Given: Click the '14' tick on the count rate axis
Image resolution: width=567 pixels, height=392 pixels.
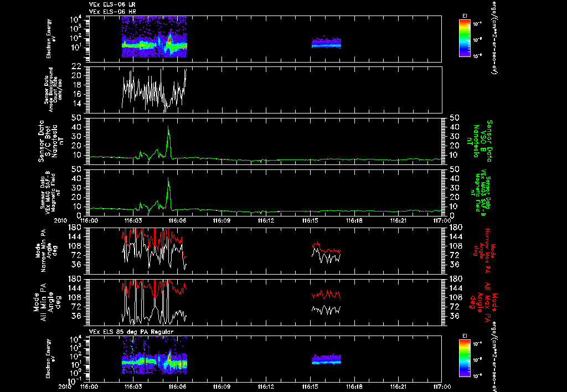Looking at the screenshot, I should tap(76, 104).
